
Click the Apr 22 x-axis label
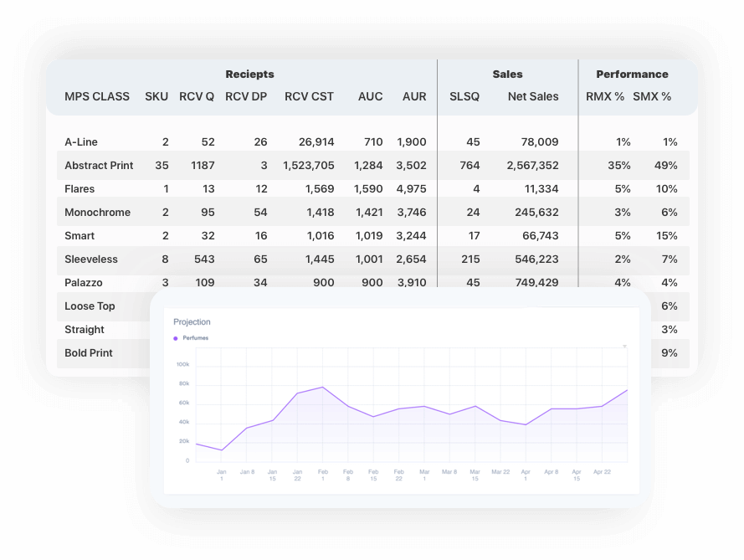[x=602, y=472]
